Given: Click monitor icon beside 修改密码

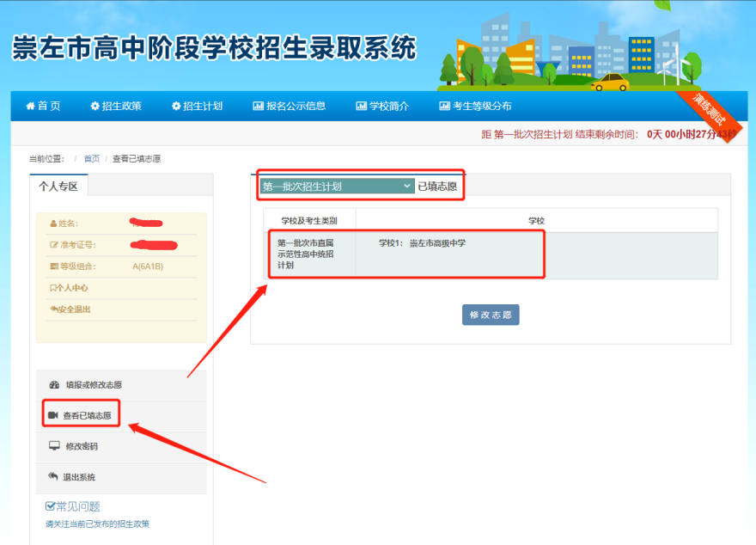Looking at the screenshot, I should tap(54, 446).
